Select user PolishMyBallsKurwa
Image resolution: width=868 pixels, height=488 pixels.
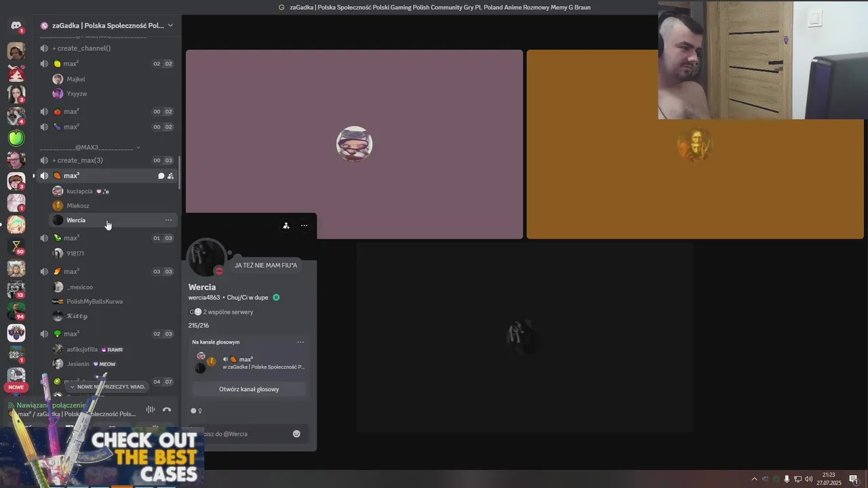point(112,301)
